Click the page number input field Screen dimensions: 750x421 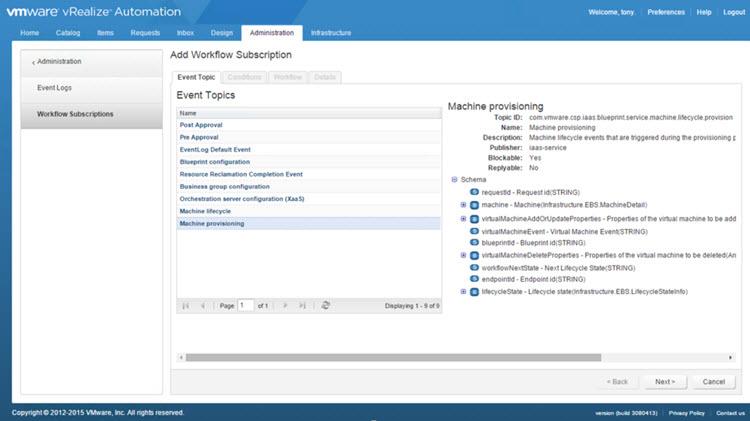click(245, 305)
